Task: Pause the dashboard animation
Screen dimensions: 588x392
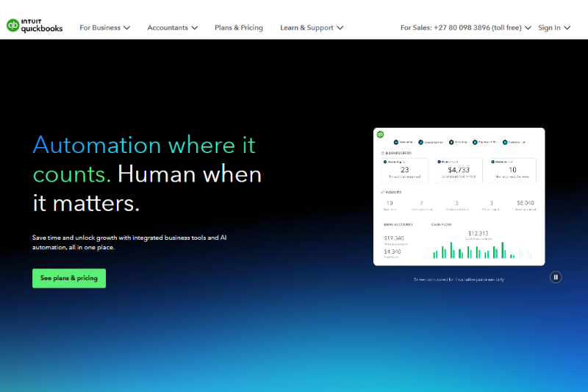Action: (556, 277)
